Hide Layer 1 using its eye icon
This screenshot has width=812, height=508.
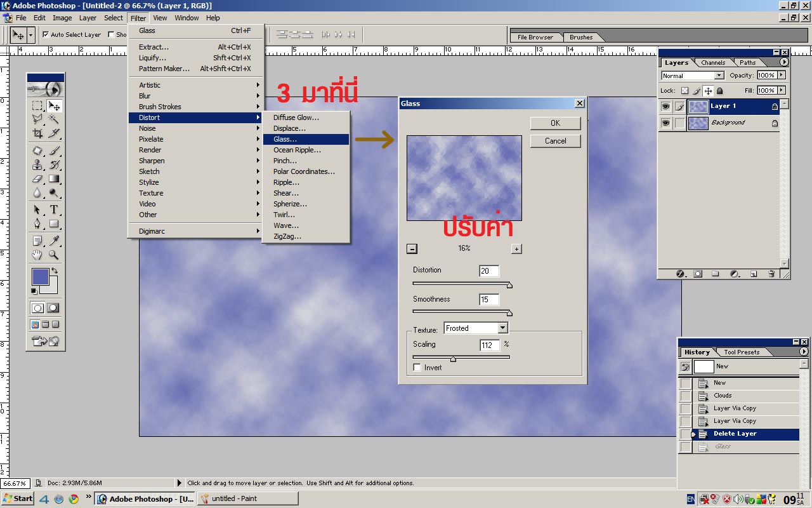point(665,107)
